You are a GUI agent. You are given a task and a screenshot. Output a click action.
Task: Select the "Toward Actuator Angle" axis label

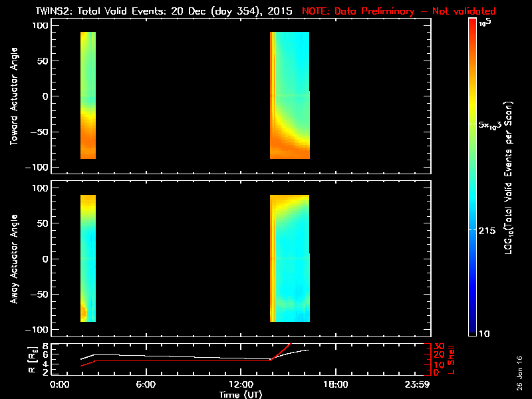pyautogui.click(x=14, y=96)
